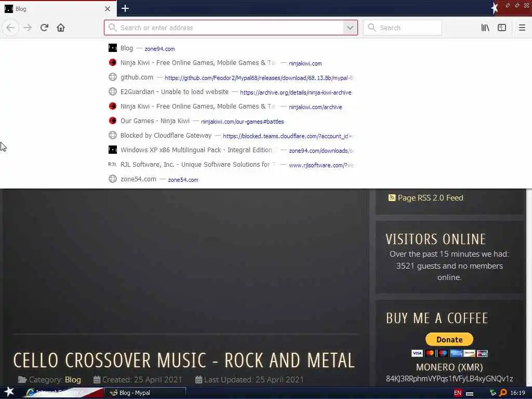Image resolution: width=532 pixels, height=399 pixels.
Task: Open Cello Crossover Music article title
Action: pyautogui.click(x=184, y=361)
